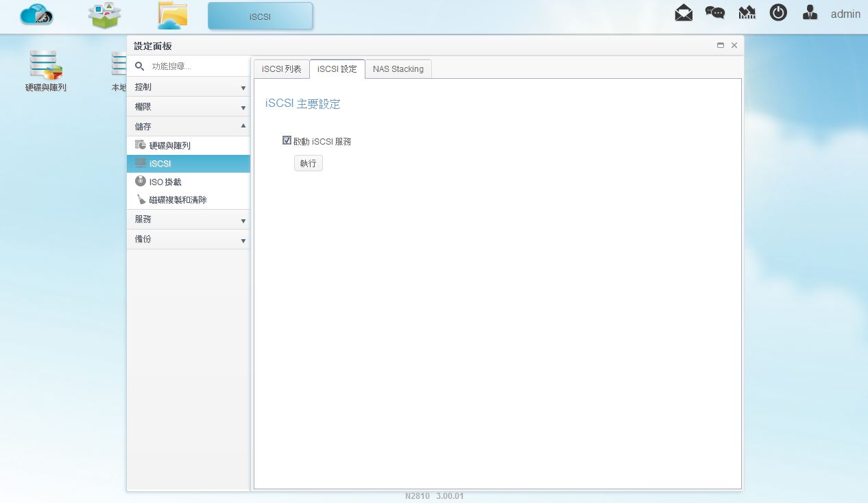Screen dimensions: 868x503
Task: Open the 硬碟與陣列 desktop shortcut
Action: pyautogui.click(x=46, y=71)
